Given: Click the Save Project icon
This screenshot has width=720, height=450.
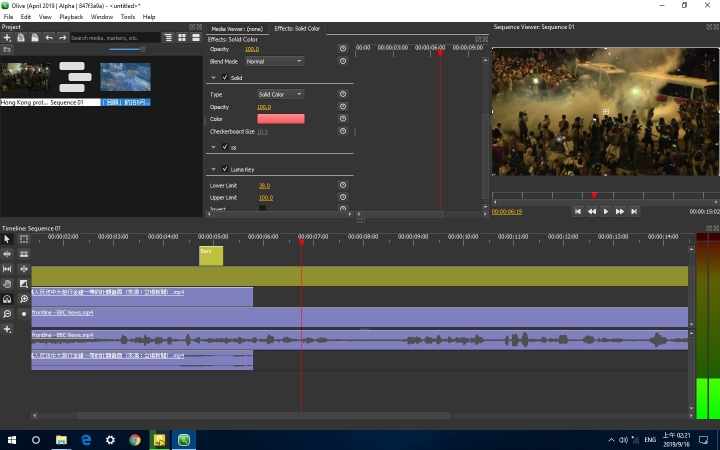Looking at the screenshot, I should (34, 38).
